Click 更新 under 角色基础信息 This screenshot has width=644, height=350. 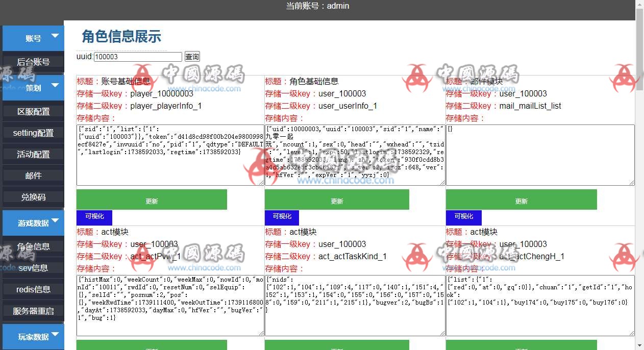click(x=336, y=199)
